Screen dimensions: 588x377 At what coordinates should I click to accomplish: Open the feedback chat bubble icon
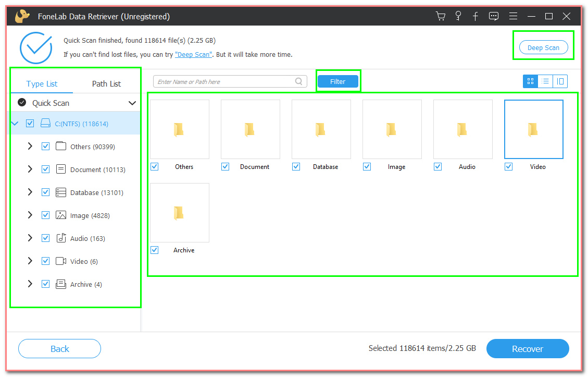coord(494,16)
